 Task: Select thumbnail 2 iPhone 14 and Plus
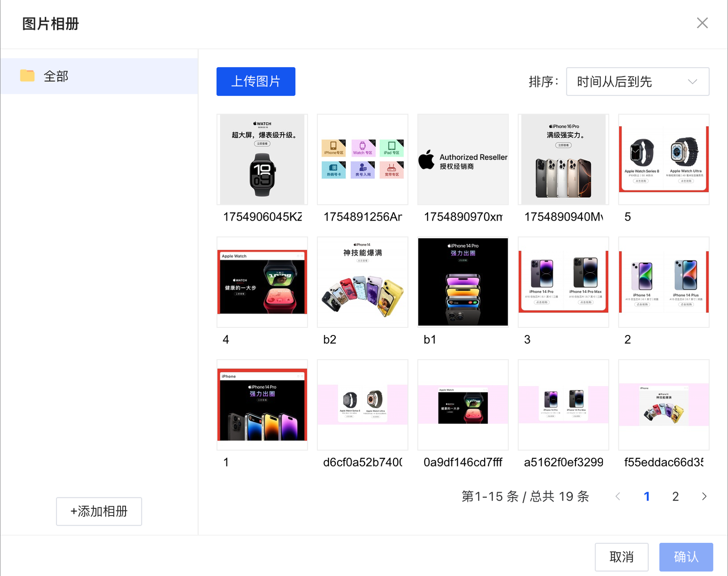pos(664,282)
